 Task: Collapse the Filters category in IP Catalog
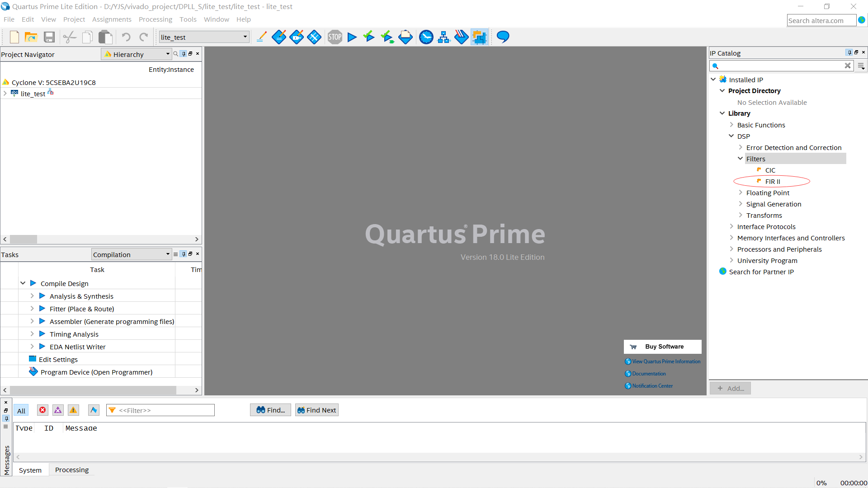pyautogui.click(x=740, y=159)
